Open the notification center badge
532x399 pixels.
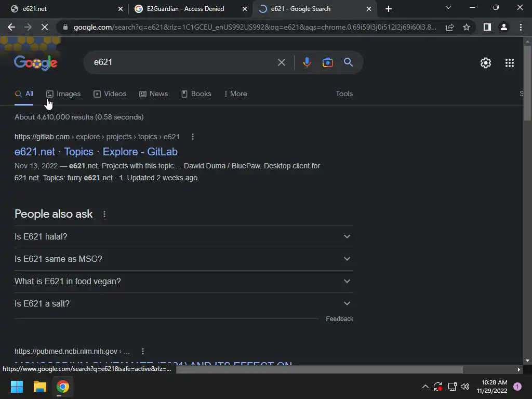tap(517, 387)
